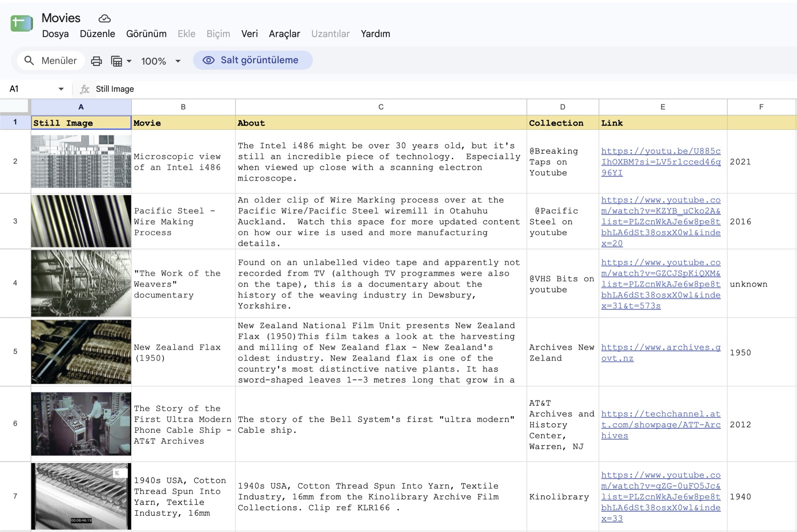Viewport: 797px width, 532px height.
Task: Click the "unknown" year cell
Action: pyautogui.click(x=761, y=284)
